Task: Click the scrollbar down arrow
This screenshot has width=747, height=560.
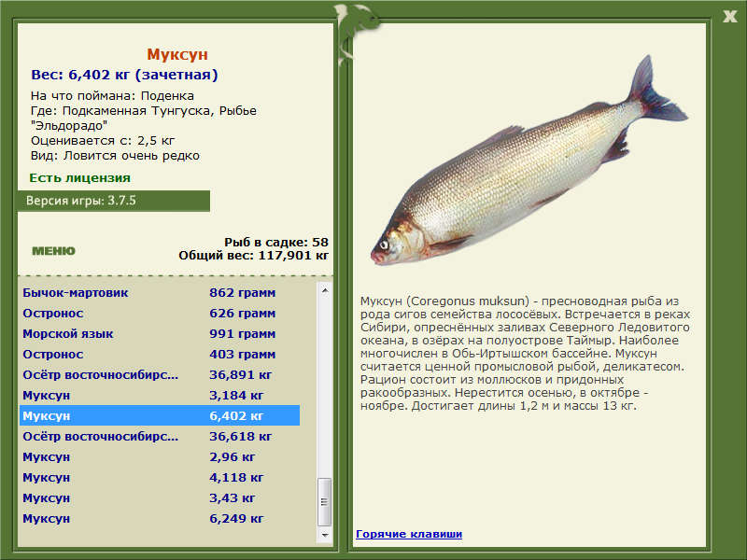Action: pyautogui.click(x=325, y=535)
